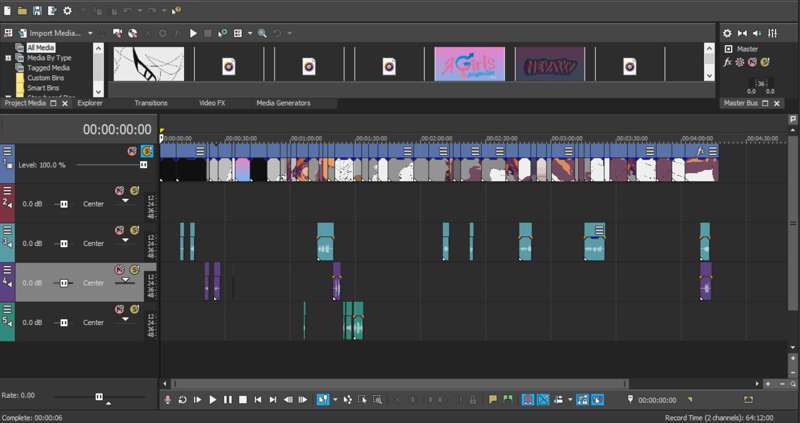Mute video track 1

point(132,151)
